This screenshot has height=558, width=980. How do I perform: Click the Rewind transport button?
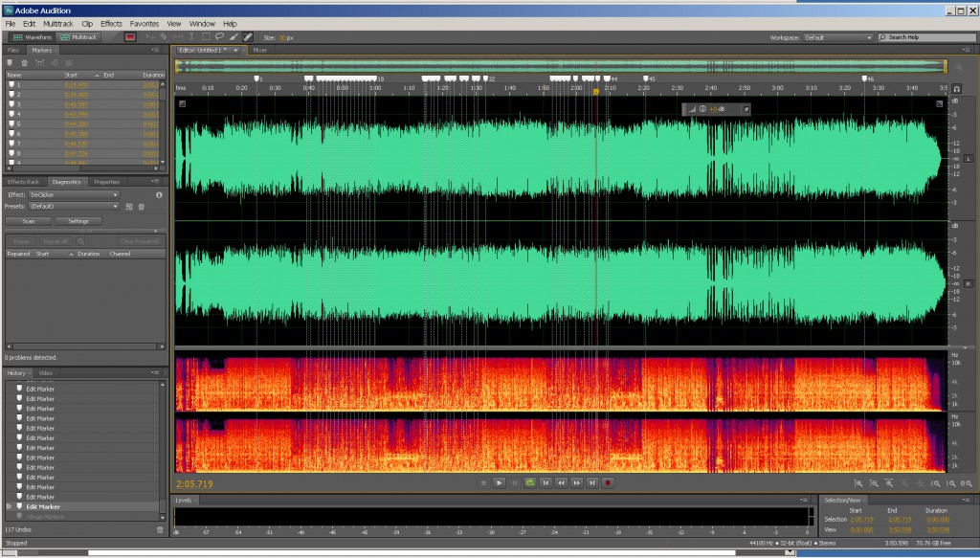561,483
